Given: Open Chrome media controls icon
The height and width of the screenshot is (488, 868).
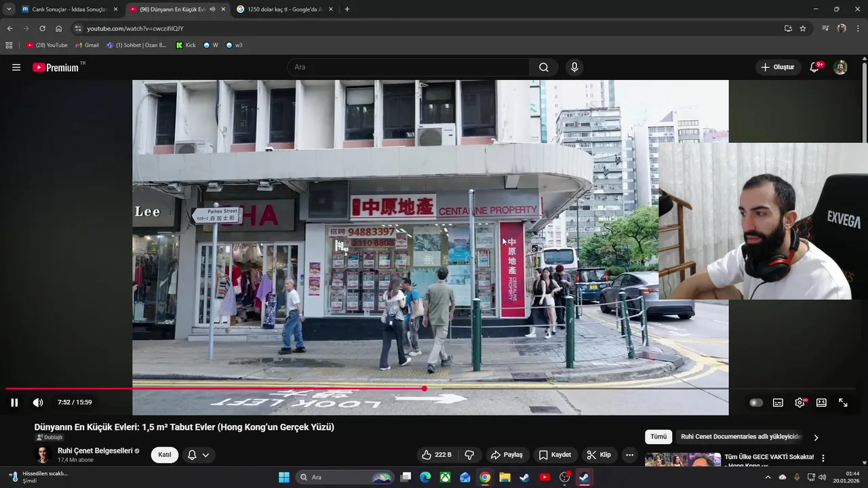Looking at the screenshot, I should click(x=825, y=28).
